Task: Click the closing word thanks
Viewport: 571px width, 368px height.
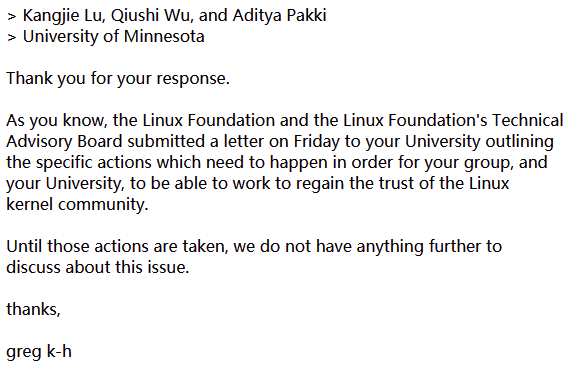Action: (33, 309)
